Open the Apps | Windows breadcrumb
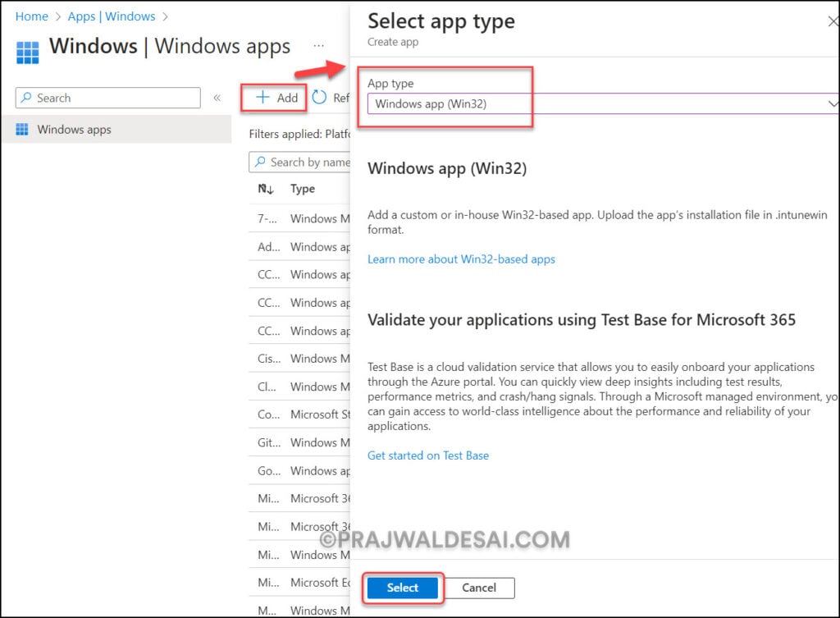 point(112,16)
